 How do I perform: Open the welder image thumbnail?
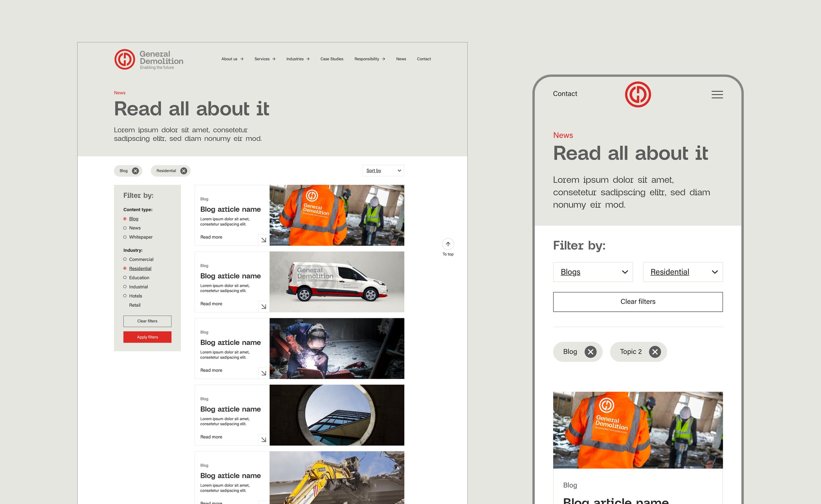click(337, 348)
